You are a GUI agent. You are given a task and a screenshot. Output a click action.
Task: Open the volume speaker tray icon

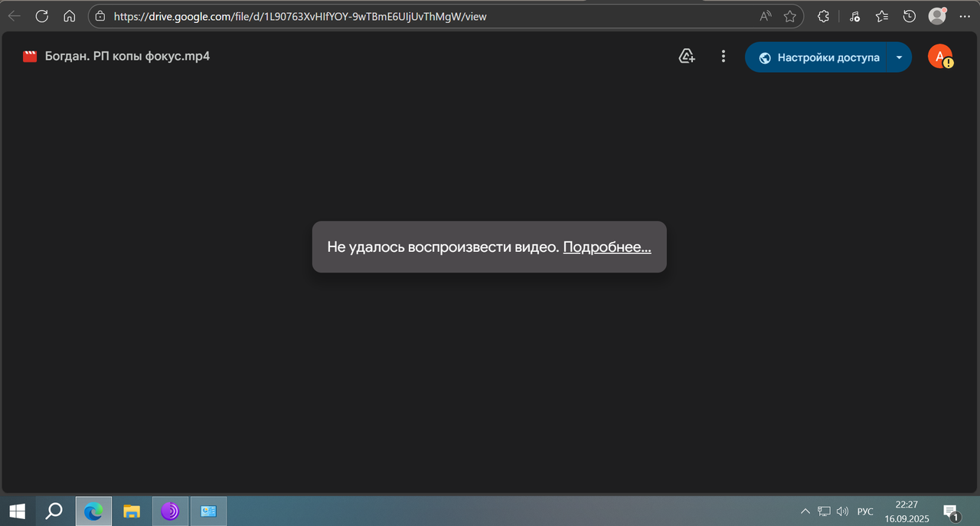[843, 511]
